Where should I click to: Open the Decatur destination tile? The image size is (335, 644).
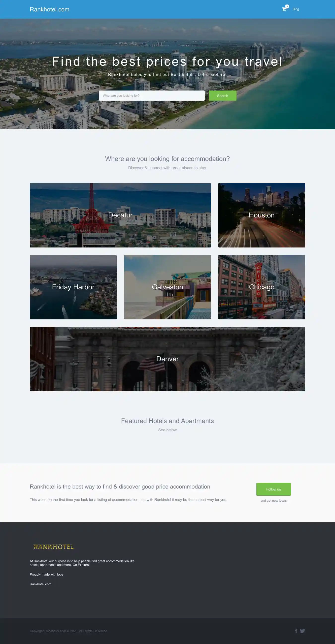point(120,215)
